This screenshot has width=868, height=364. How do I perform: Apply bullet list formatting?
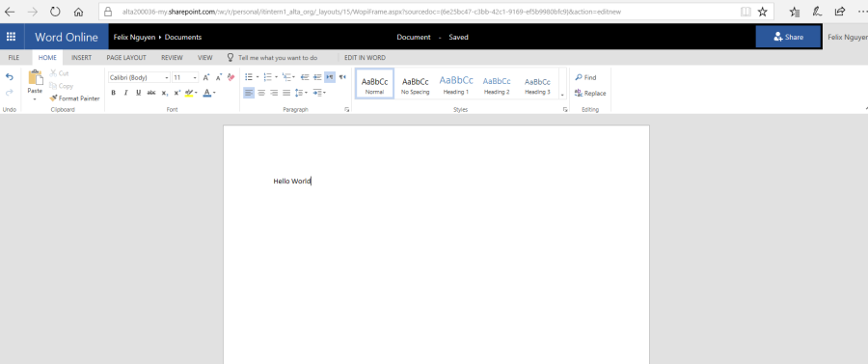pos(249,77)
